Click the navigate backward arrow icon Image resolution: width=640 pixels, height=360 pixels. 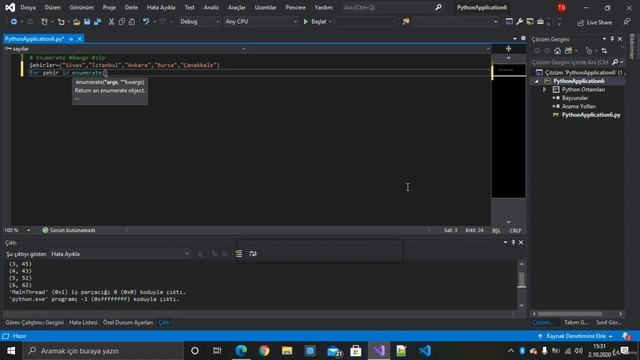(x=13, y=22)
